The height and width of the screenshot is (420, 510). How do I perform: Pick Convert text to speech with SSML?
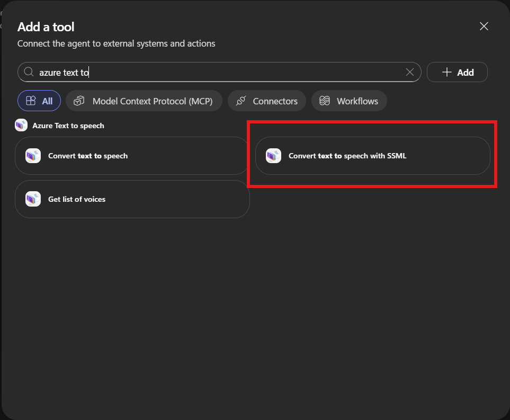[372, 156]
